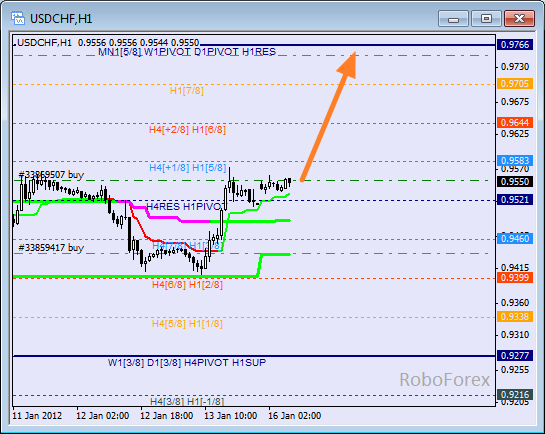Click the 13 Jan 10:00 time marker
Image resolution: width=545 pixels, height=434 pixels.
[x=230, y=416]
